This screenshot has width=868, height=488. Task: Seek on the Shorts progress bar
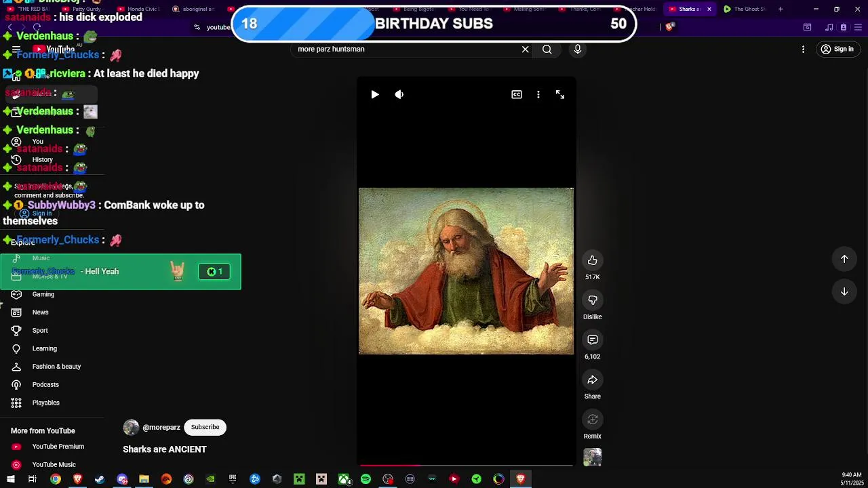[x=466, y=465]
